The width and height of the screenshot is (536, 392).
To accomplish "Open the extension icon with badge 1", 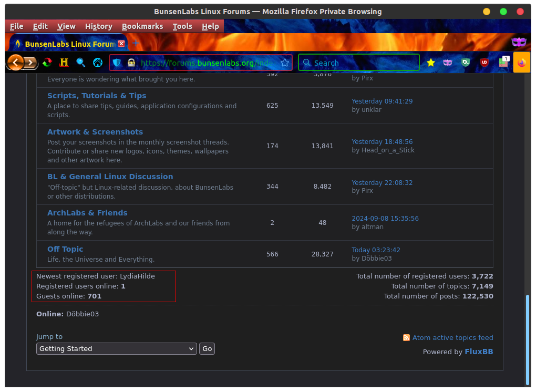I will pos(503,62).
